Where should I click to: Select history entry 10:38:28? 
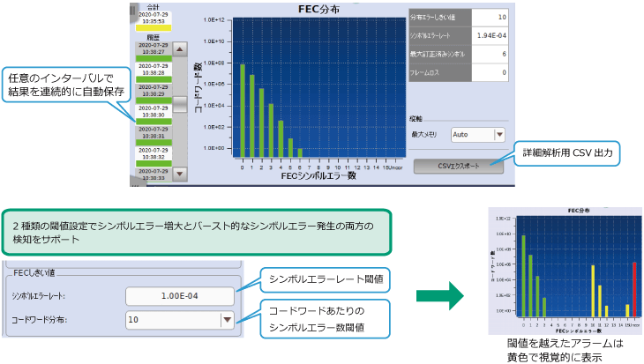pos(154,72)
